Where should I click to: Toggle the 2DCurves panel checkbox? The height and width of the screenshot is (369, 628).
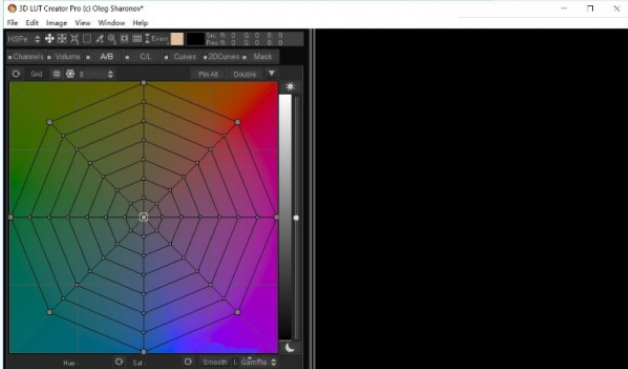pos(205,57)
